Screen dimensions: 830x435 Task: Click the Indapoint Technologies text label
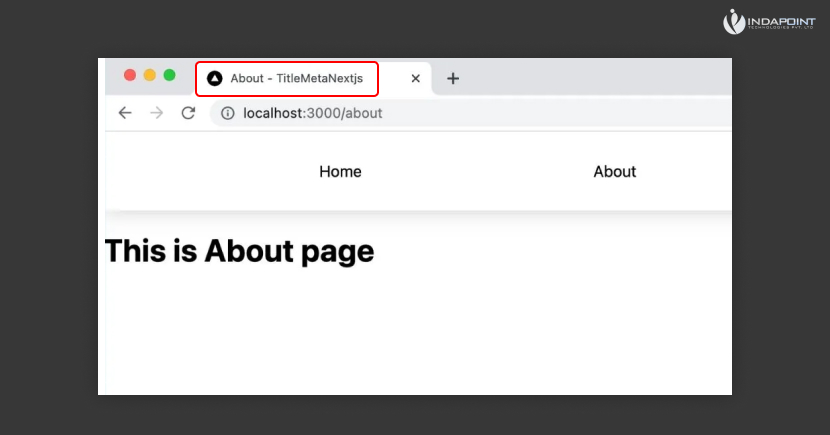tap(784, 21)
